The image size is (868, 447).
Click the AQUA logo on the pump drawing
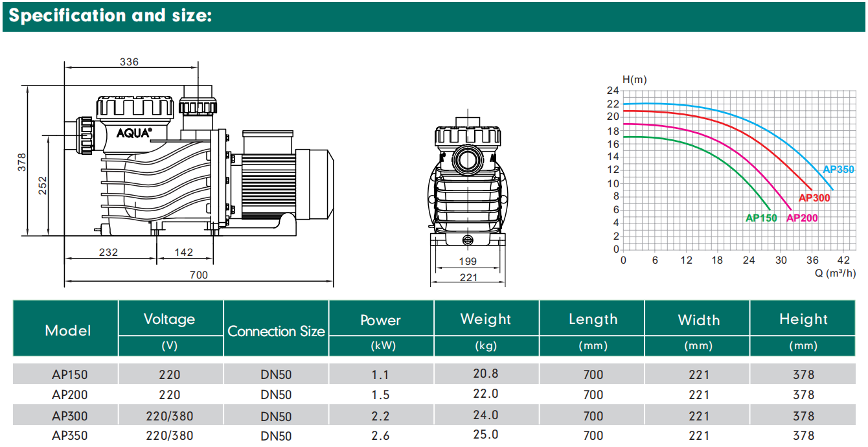134,132
